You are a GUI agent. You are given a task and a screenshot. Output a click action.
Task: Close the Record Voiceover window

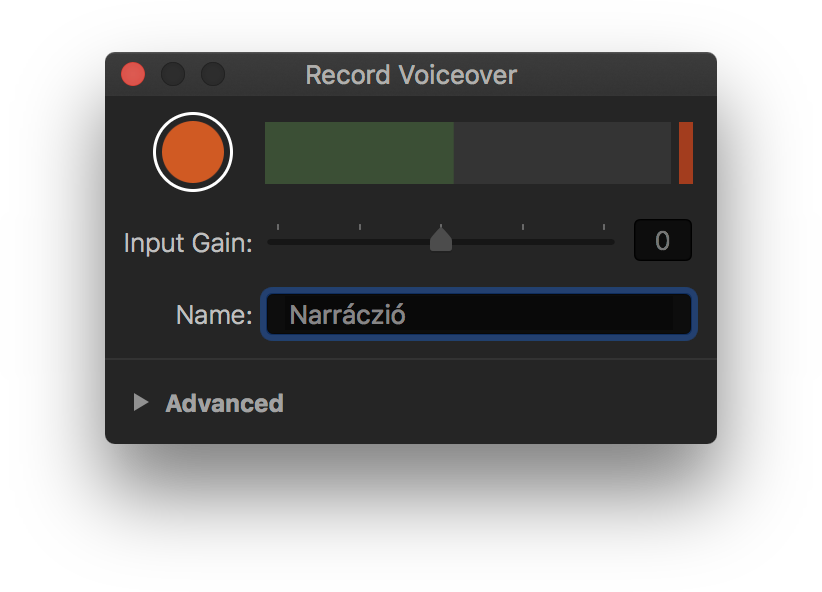pos(133,74)
